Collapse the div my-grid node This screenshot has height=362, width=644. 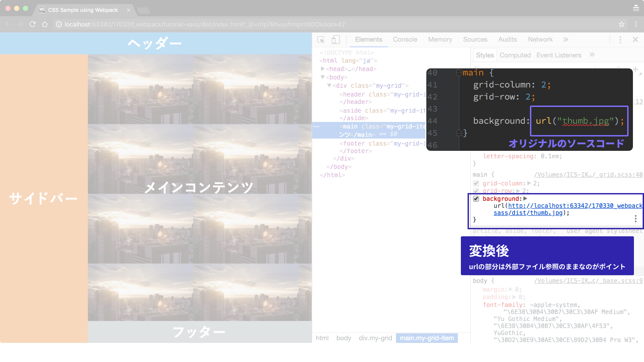[x=329, y=85]
